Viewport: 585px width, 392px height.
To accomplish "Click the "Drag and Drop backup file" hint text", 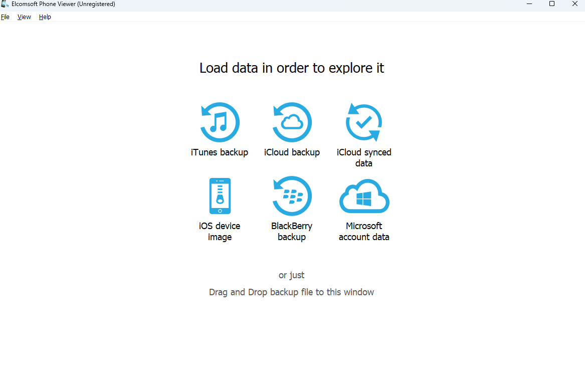I will click(291, 292).
